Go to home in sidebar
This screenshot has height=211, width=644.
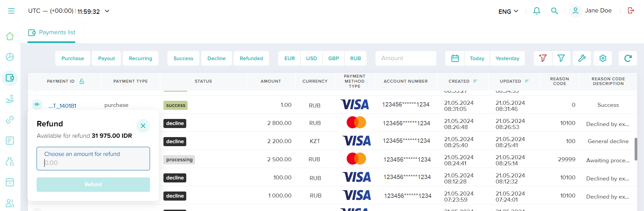coord(10,36)
